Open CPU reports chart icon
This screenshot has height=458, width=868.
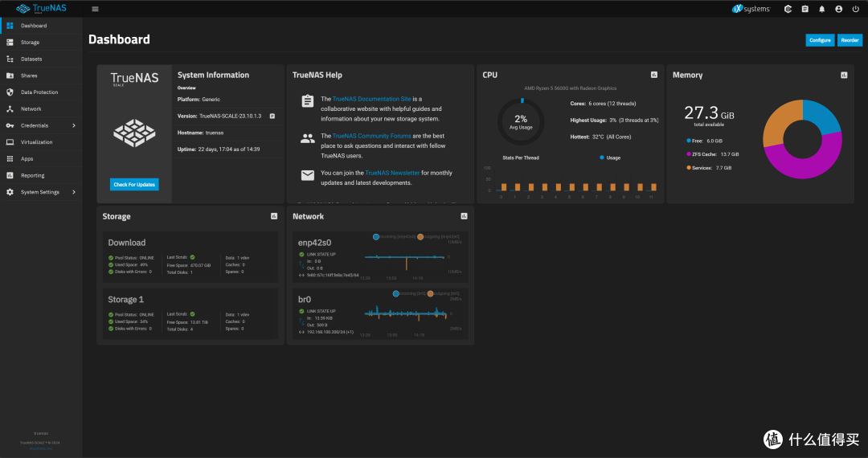point(653,75)
